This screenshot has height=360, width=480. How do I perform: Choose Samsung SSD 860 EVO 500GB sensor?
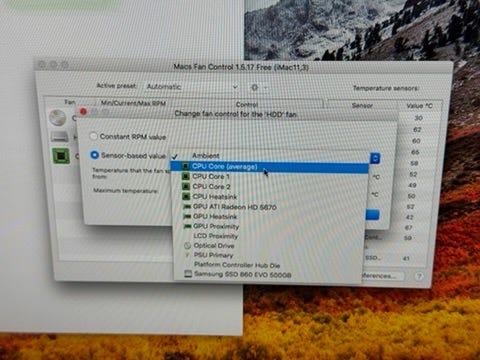[269, 275]
